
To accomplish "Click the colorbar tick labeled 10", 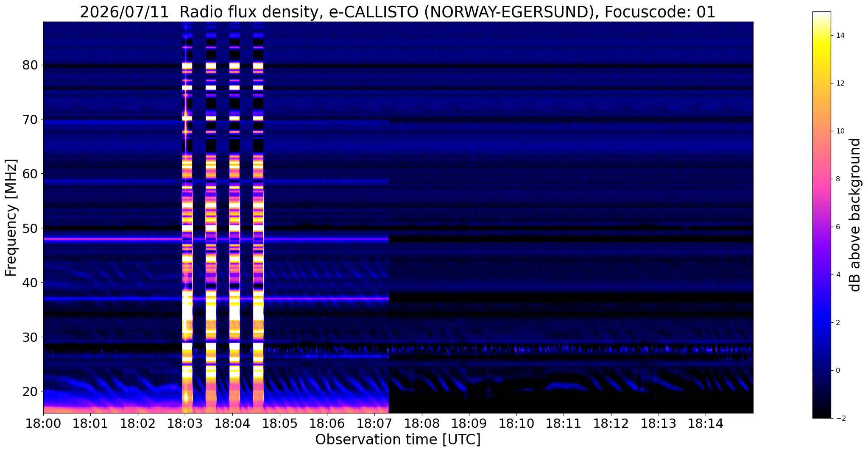I will tap(840, 131).
